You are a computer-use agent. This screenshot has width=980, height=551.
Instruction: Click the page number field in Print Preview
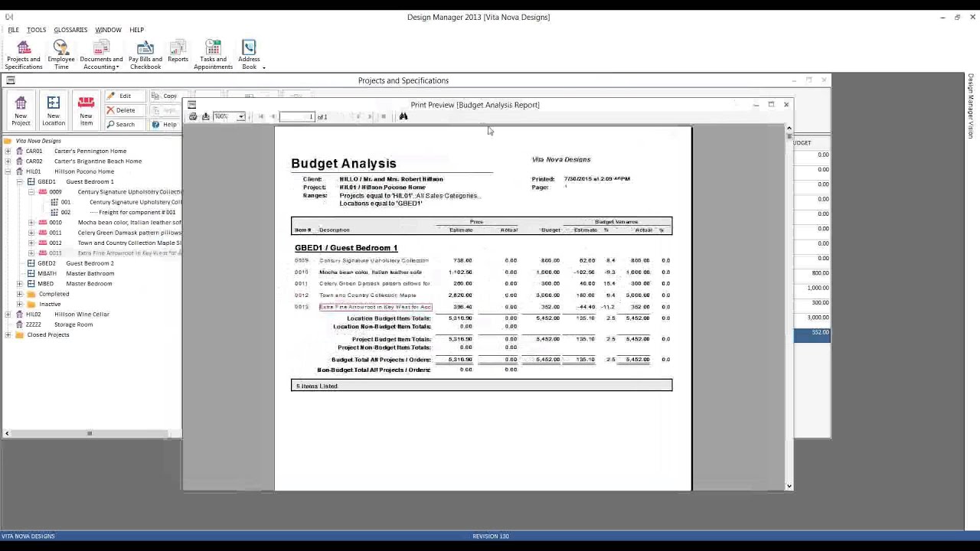[297, 116]
